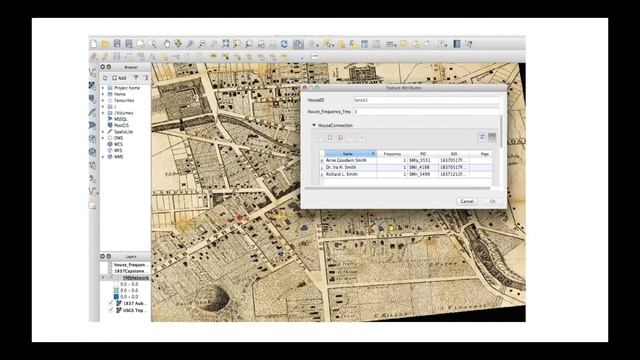The image size is (640, 360).
Task: Click bottom Remove Layer sidebar icon
Action: pos(93,206)
